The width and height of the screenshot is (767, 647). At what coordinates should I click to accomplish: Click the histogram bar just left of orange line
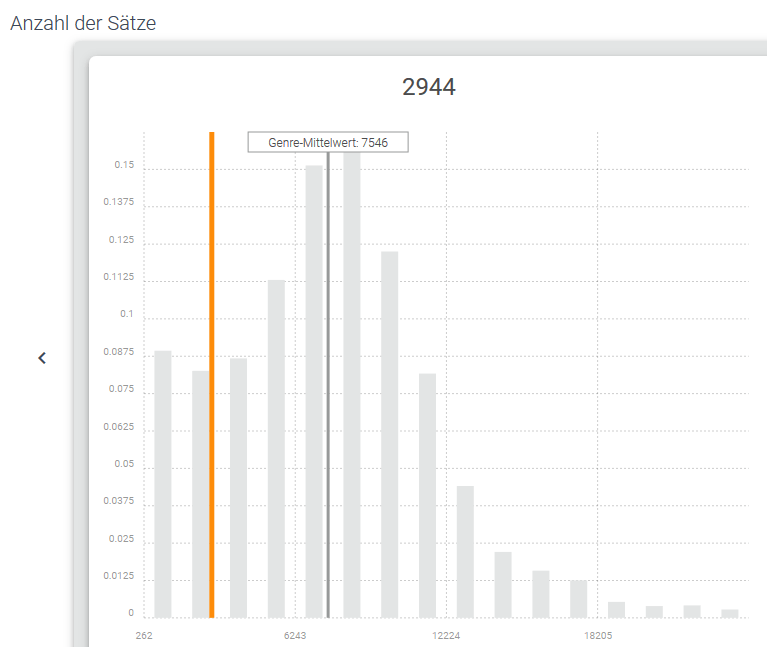200,494
